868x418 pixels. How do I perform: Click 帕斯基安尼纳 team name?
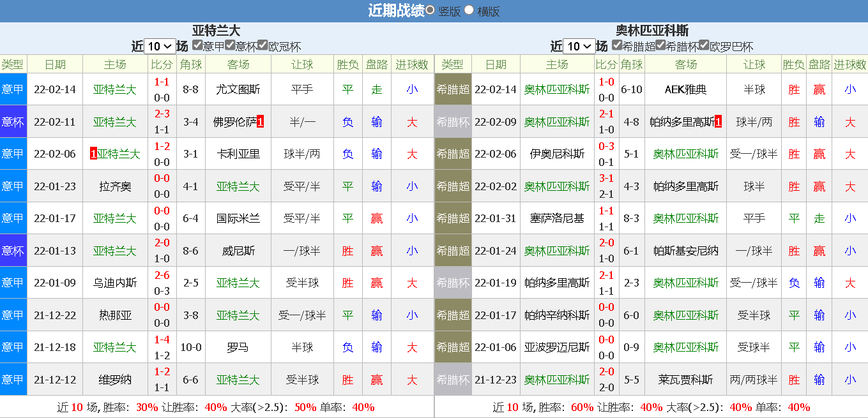(x=686, y=251)
